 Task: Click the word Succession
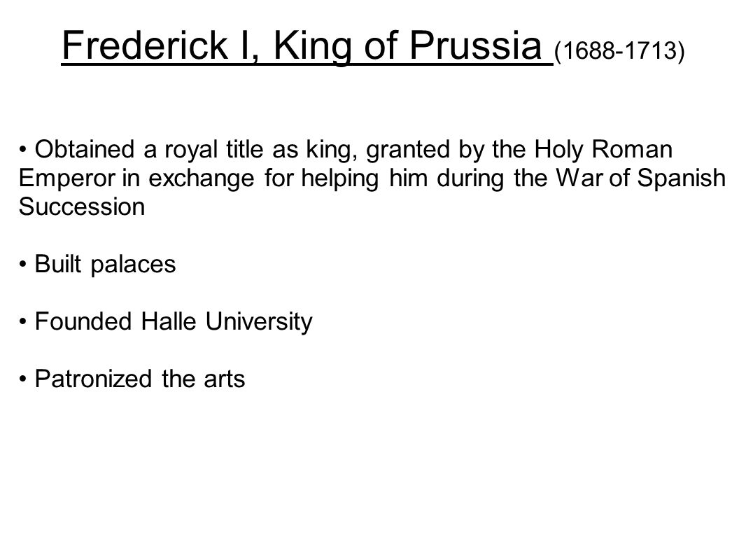point(82,207)
